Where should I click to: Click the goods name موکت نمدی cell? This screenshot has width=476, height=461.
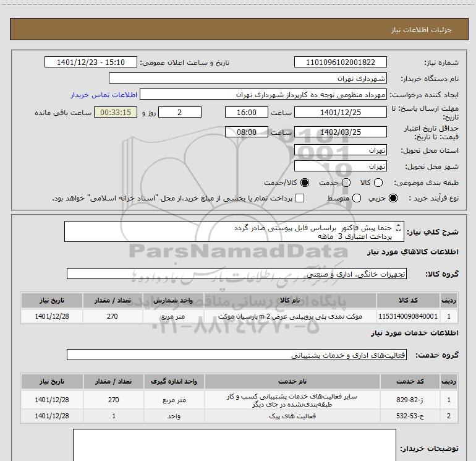pos(290,316)
